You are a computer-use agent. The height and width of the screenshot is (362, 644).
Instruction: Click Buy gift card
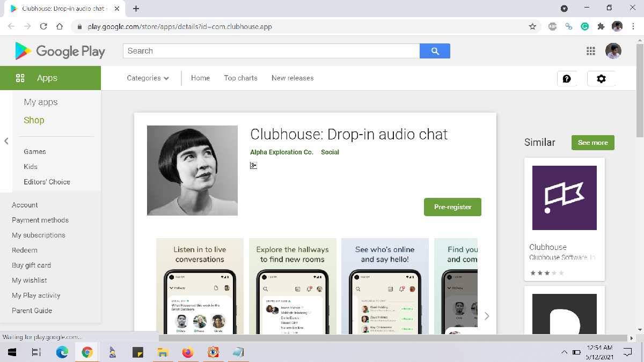coord(31,265)
